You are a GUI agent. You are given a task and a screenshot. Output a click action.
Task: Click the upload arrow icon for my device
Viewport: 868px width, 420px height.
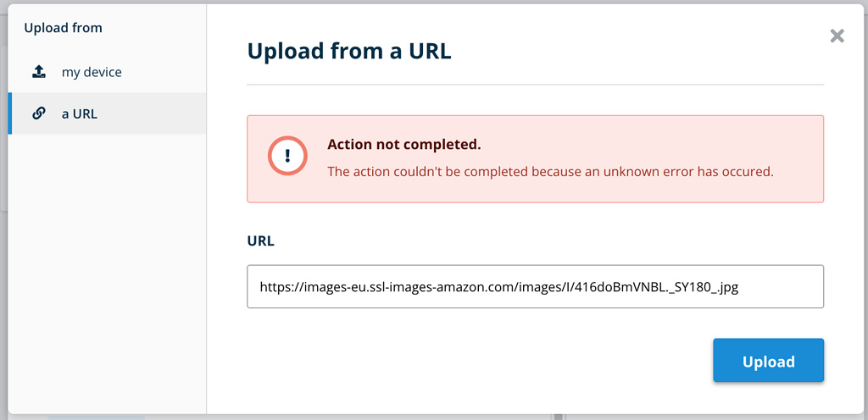click(x=38, y=72)
